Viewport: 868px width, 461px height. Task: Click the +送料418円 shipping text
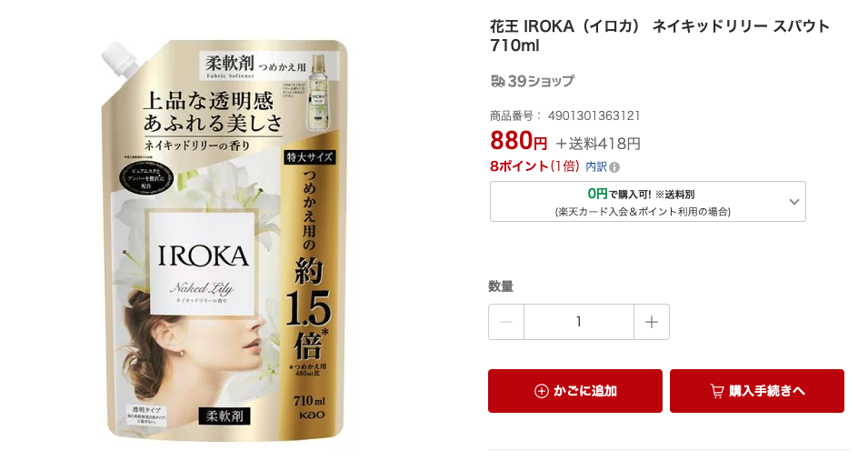(x=598, y=144)
